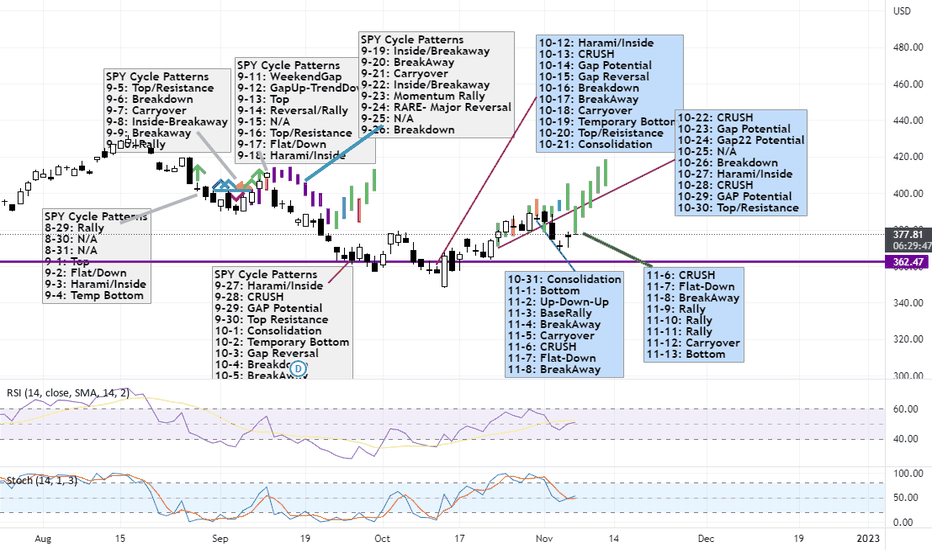Select the '10-1: Consolidation' text line
Viewport: 932px width, 550px height.
coord(268,331)
